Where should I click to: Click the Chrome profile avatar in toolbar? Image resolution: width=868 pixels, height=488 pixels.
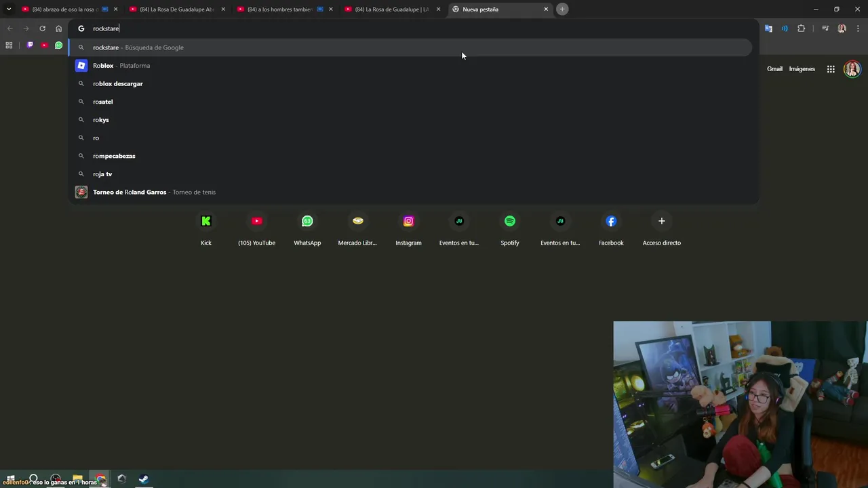click(842, 28)
